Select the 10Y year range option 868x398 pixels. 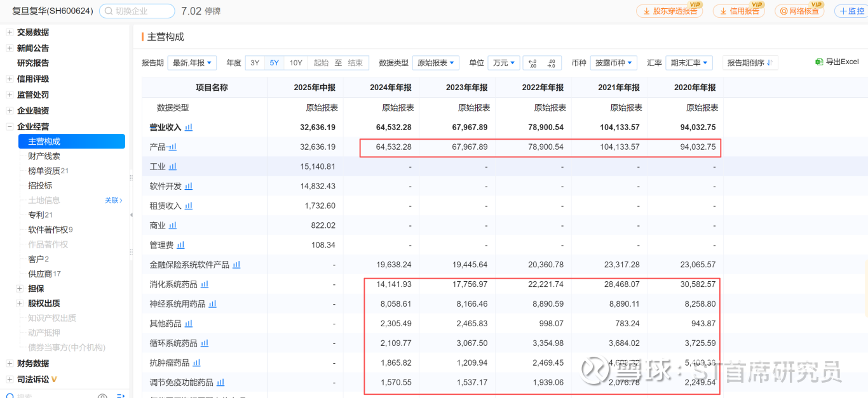pyautogui.click(x=295, y=63)
